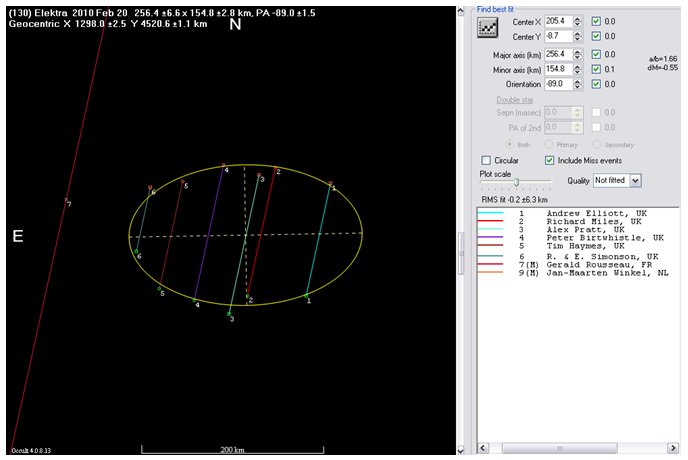Select Peter Birtwhistle, UK observer entry
Screen dimensions: 688x460
tap(604, 237)
